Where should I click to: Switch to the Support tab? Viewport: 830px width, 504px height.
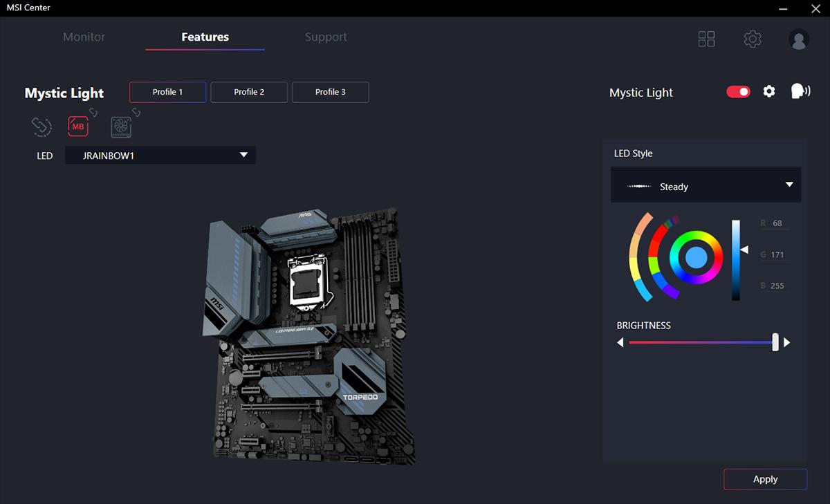(326, 37)
